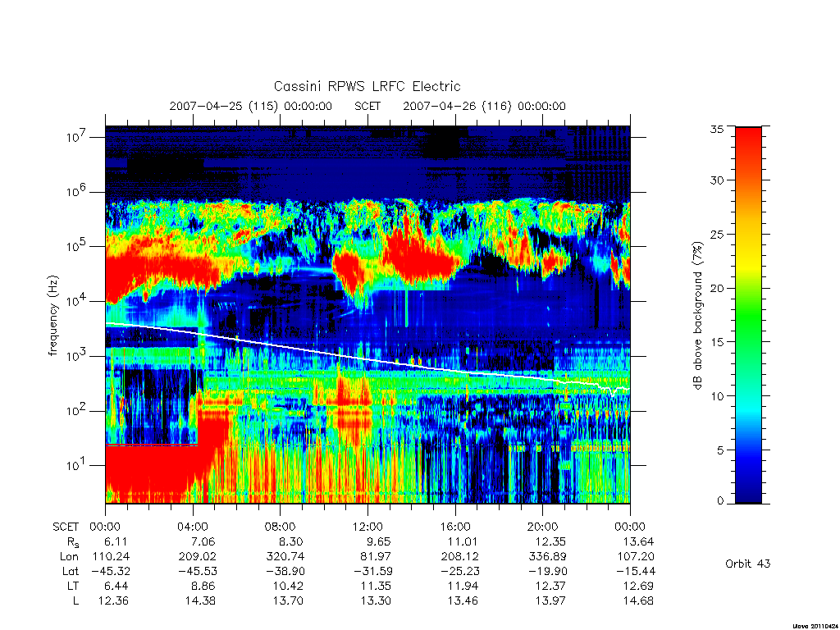Click the L row label

75,601
